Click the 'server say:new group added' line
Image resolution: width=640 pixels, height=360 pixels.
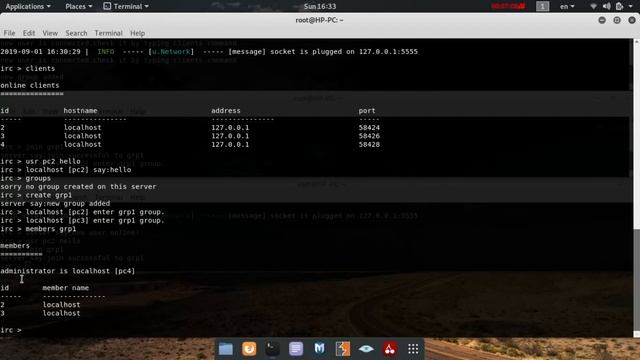[x=55, y=203]
